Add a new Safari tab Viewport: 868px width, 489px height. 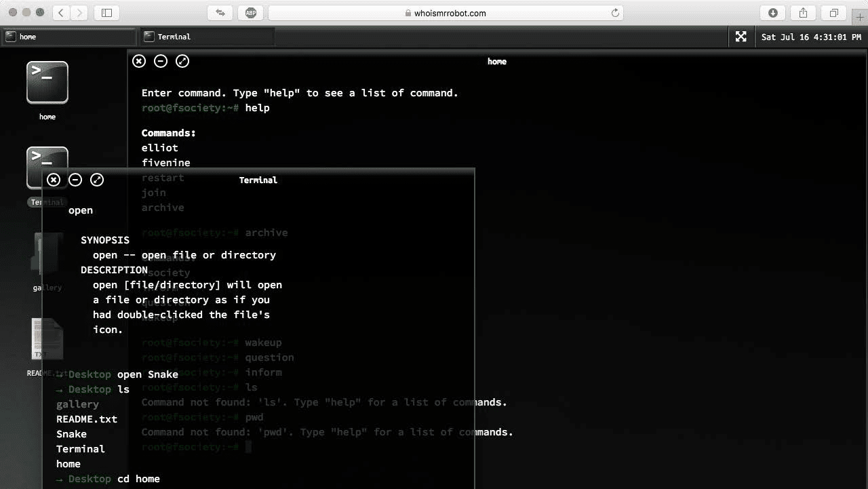861,16
